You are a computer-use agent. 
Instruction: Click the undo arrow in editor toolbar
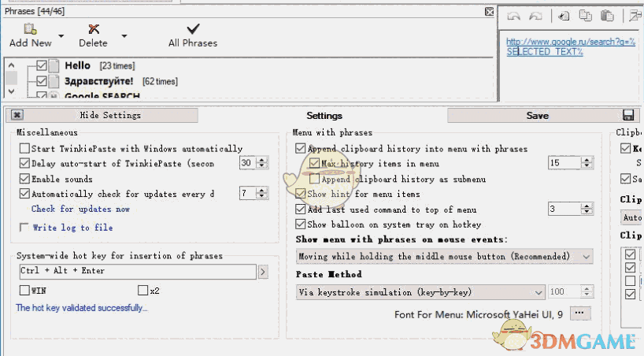514,16
